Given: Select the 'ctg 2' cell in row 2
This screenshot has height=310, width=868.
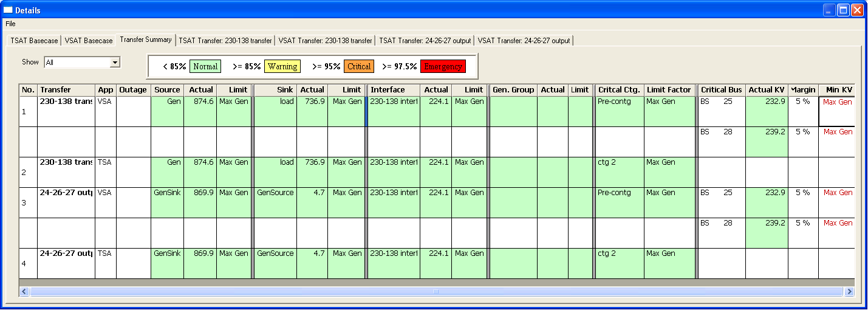Looking at the screenshot, I should coord(620,172).
